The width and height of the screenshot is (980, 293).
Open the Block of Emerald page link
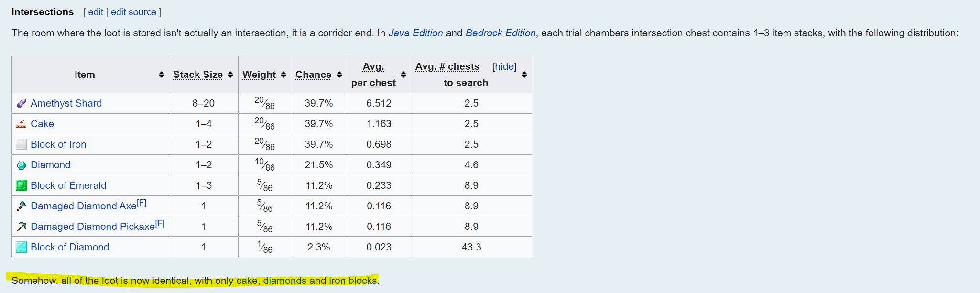click(68, 185)
